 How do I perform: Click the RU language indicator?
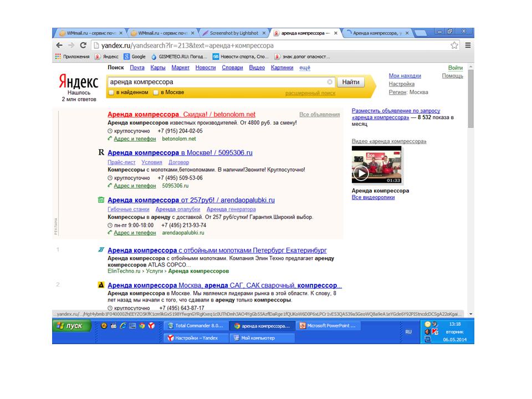click(x=408, y=332)
